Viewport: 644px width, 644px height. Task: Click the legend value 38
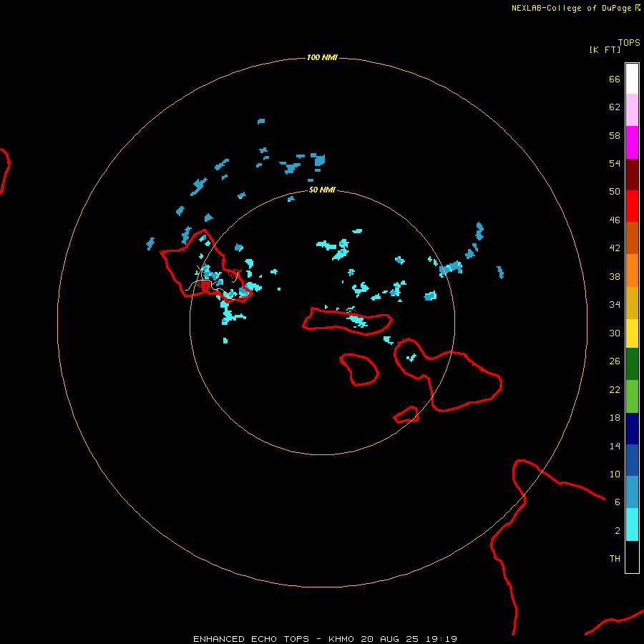tap(615, 276)
